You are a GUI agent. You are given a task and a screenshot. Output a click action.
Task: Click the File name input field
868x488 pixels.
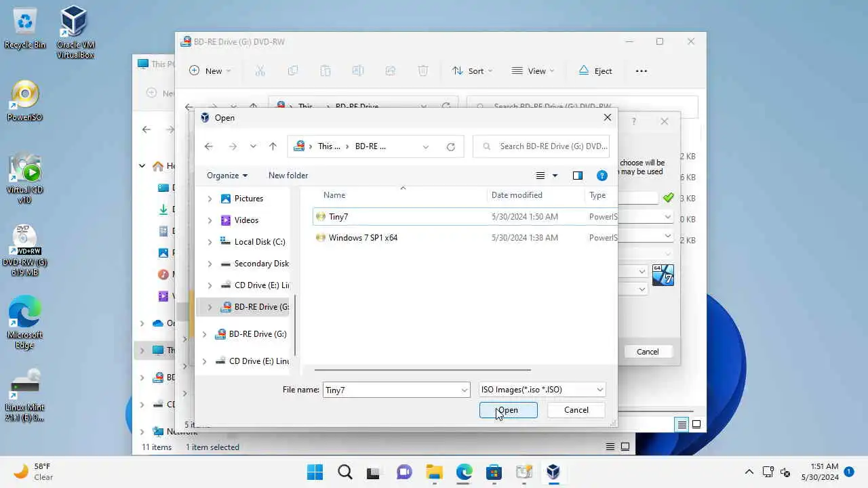(x=392, y=390)
